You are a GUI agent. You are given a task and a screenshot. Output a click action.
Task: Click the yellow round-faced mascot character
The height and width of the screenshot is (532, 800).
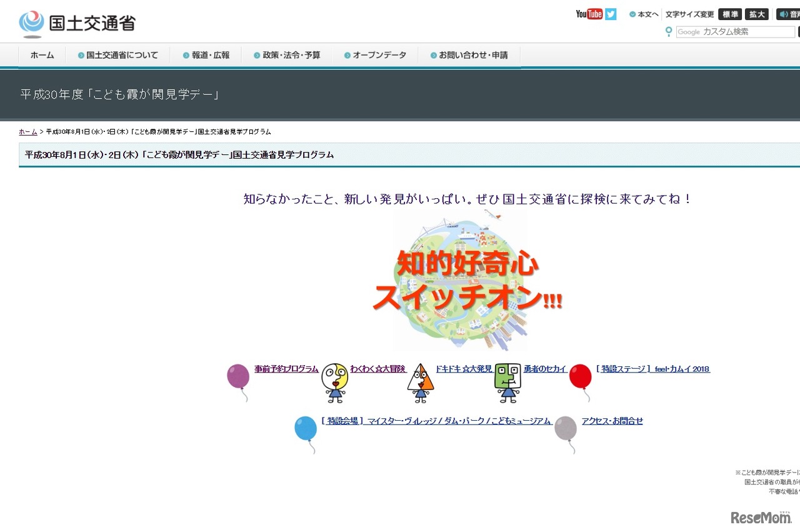(x=335, y=381)
